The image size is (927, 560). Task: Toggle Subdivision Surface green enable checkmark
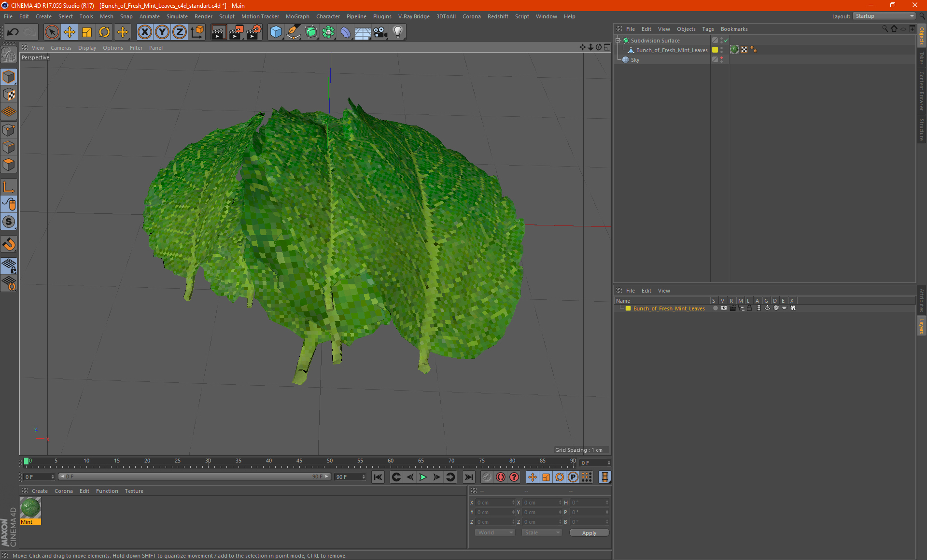point(726,41)
